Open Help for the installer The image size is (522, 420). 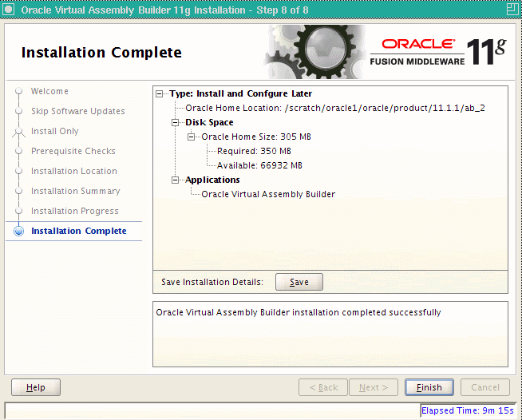tap(36, 387)
